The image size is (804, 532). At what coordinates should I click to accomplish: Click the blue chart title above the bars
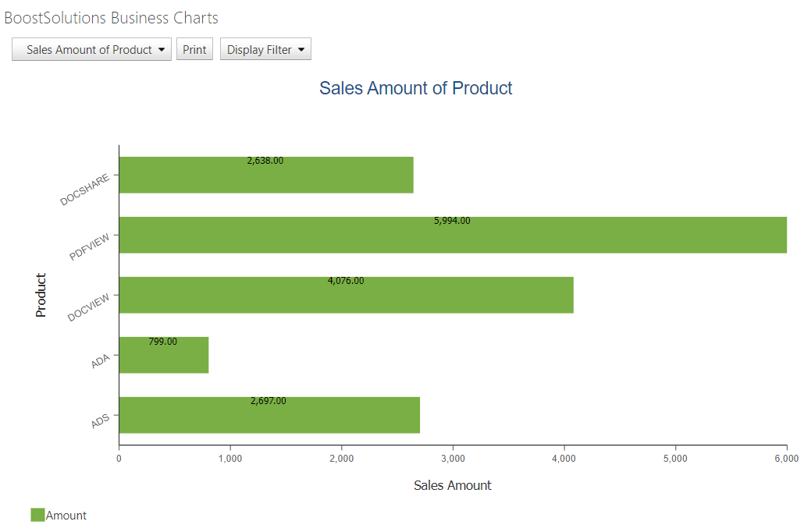click(415, 88)
